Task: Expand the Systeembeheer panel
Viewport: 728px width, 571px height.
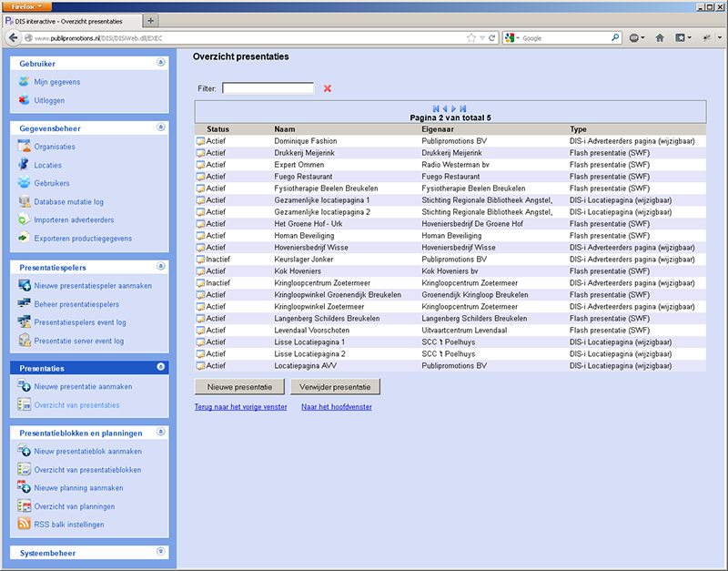Action: (161, 552)
